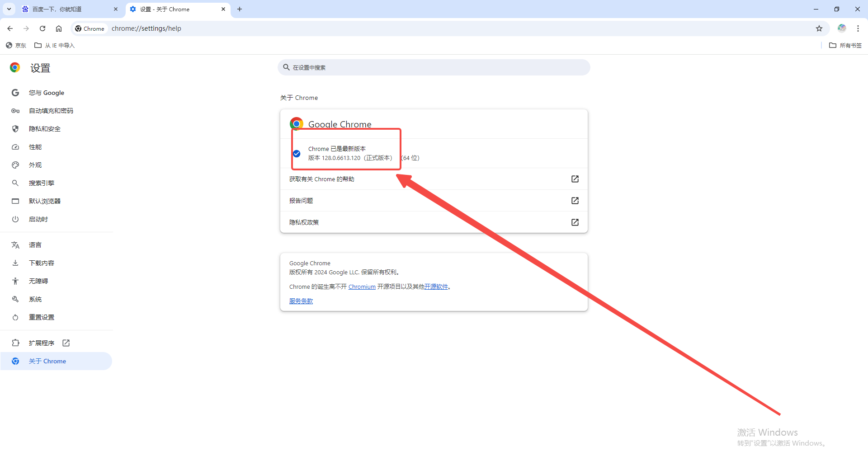Open the tab search dropdown arrow
868x470 pixels.
point(9,9)
